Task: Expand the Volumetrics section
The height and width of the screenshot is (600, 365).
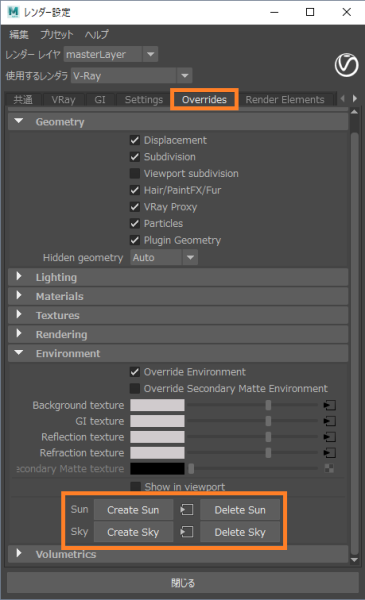Action: [18, 553]
